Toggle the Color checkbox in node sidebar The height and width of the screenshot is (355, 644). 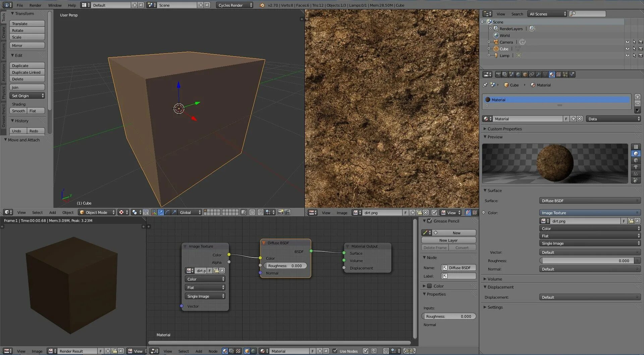[429, 286]
